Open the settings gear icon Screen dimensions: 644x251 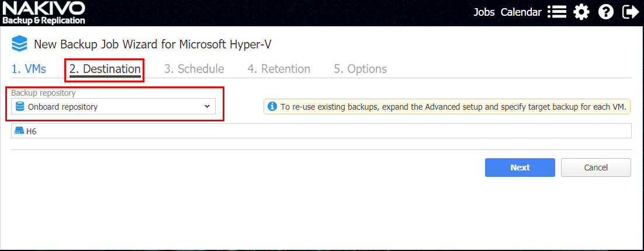point(581,12)
